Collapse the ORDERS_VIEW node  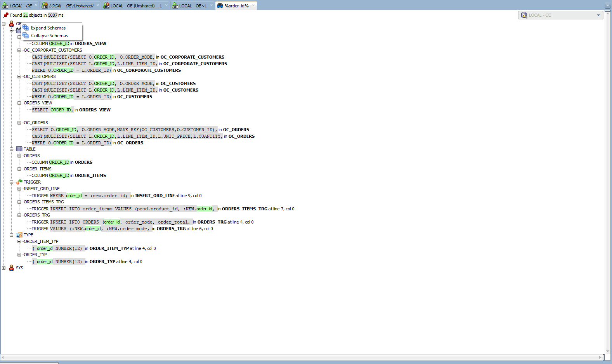coord(19,103)
